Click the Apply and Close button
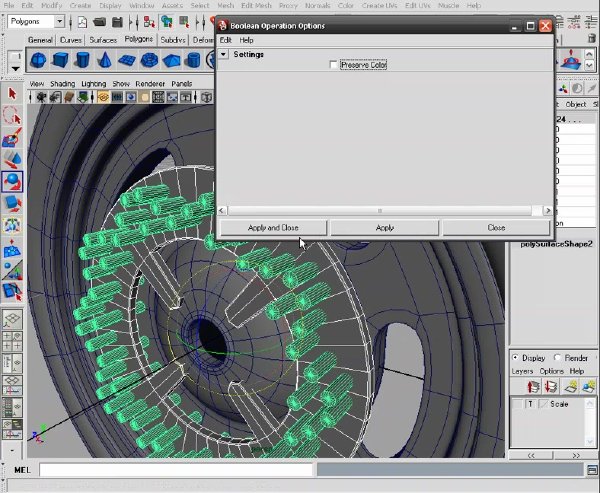 click(273, 228)
